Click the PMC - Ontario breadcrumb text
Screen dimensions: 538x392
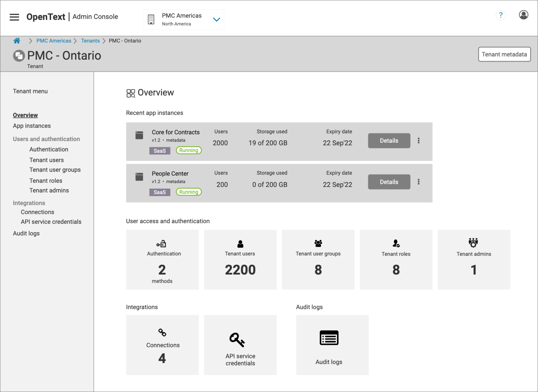(x=125, y=41)
